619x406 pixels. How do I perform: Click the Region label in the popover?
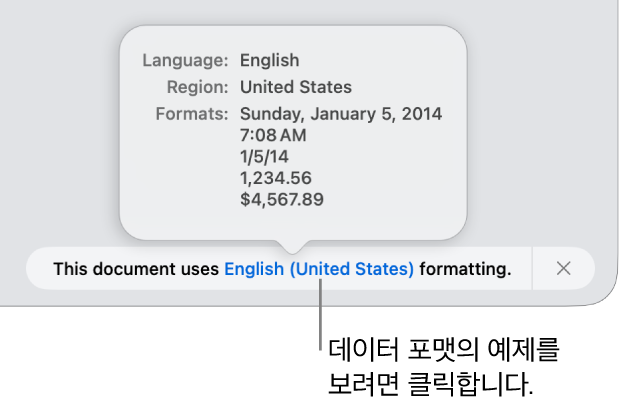(194, 87)
